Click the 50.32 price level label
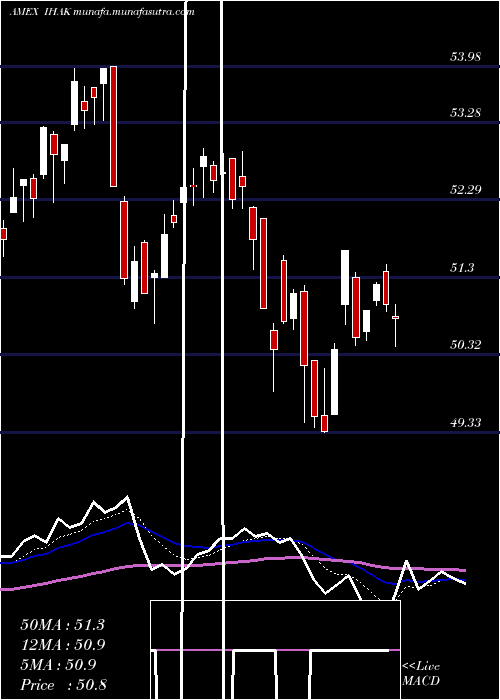The width and height of the screenshot is (500, 700). (466, 345)
